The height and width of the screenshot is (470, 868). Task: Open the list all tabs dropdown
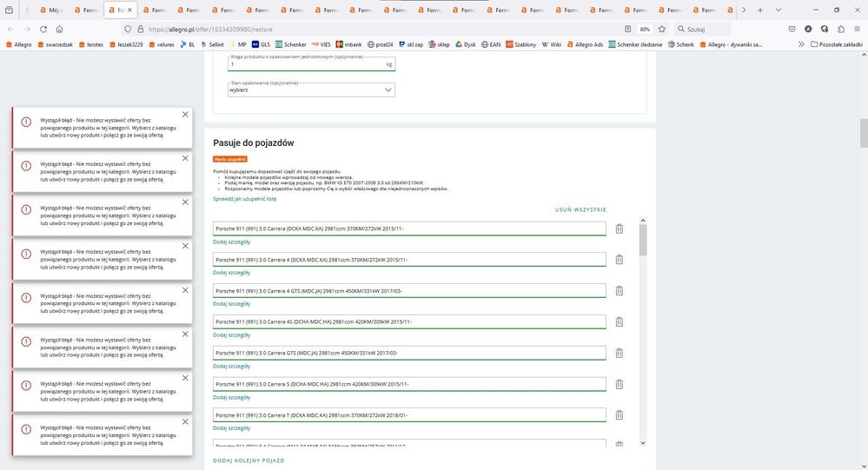coord(779,10)
